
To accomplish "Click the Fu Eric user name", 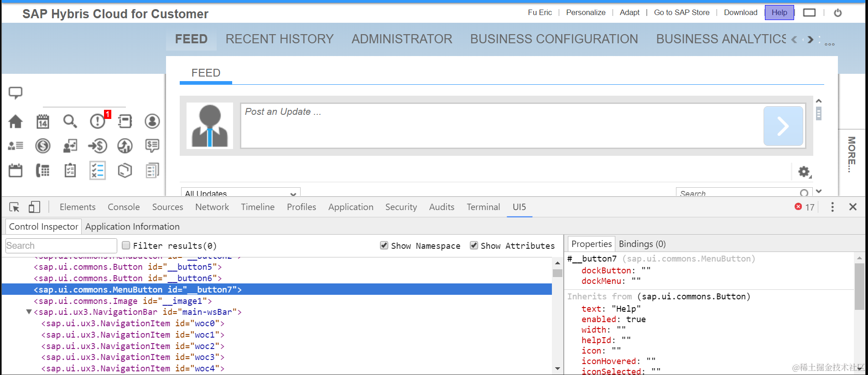I will (x=540, y=13).
